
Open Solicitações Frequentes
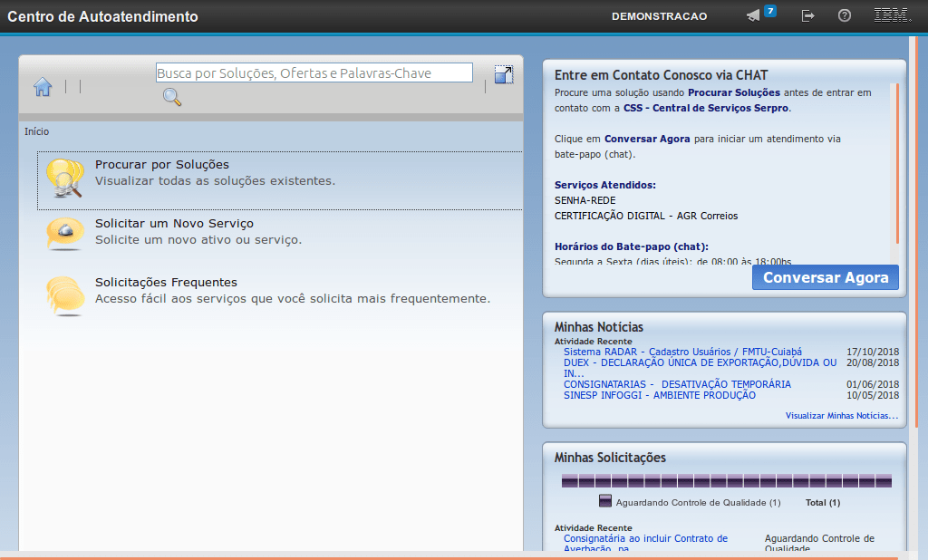[x=167, y=283]
